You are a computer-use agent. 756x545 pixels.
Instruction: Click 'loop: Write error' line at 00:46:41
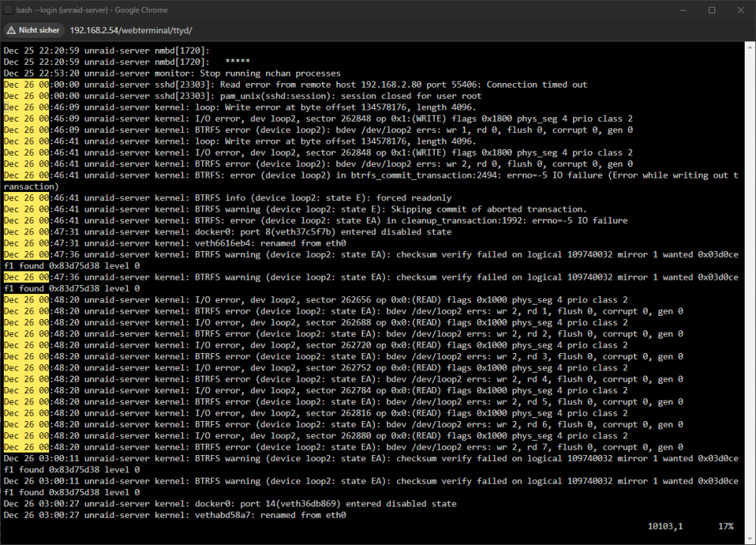[240, 141]
